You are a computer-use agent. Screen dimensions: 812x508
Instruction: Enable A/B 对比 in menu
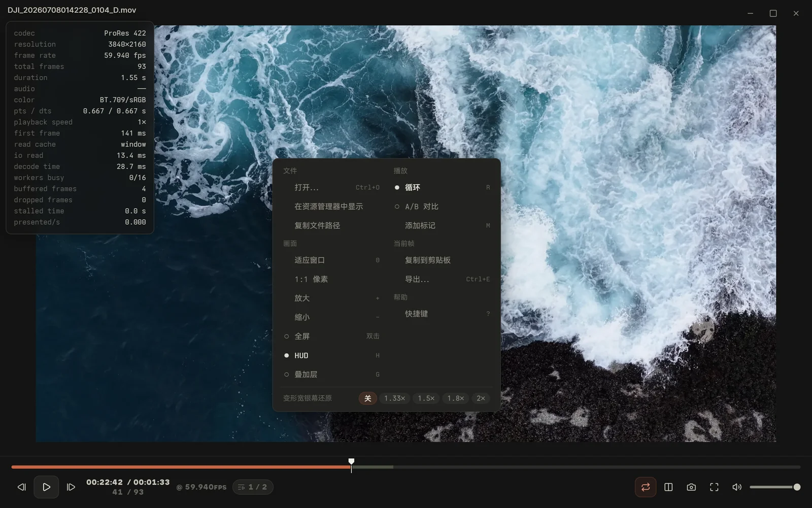pos(442,207)
